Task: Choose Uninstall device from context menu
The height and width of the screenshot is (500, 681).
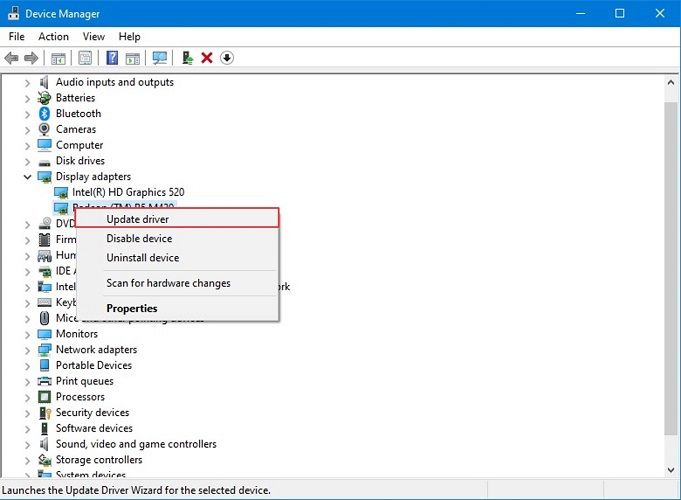Action: pyautogui.click(x=177, y=257)
